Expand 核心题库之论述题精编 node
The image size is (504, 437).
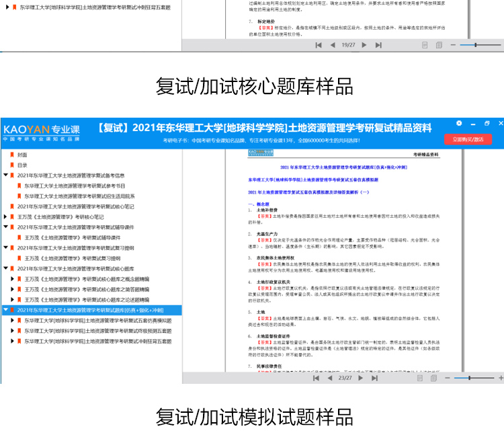tap(12, 299)
